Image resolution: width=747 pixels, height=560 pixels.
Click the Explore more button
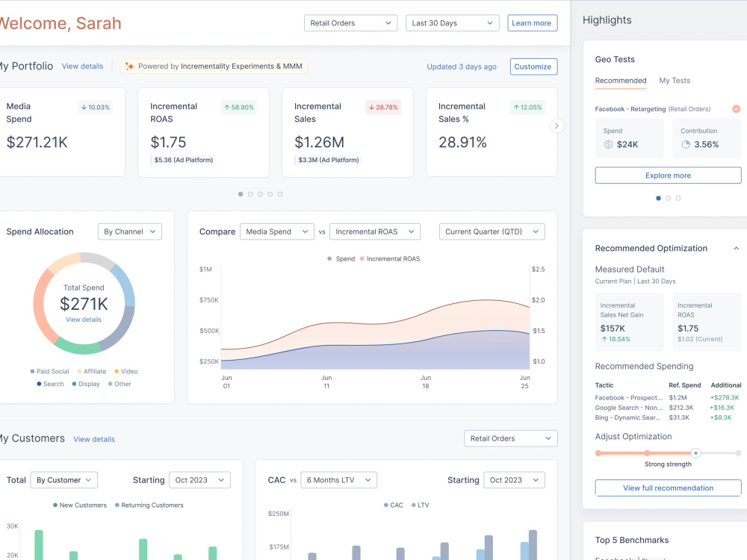click(x=668, y=175)
